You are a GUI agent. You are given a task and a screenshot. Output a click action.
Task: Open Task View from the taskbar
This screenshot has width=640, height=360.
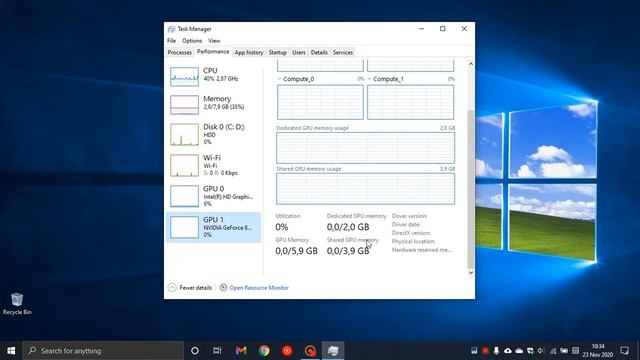click(217, 351)
